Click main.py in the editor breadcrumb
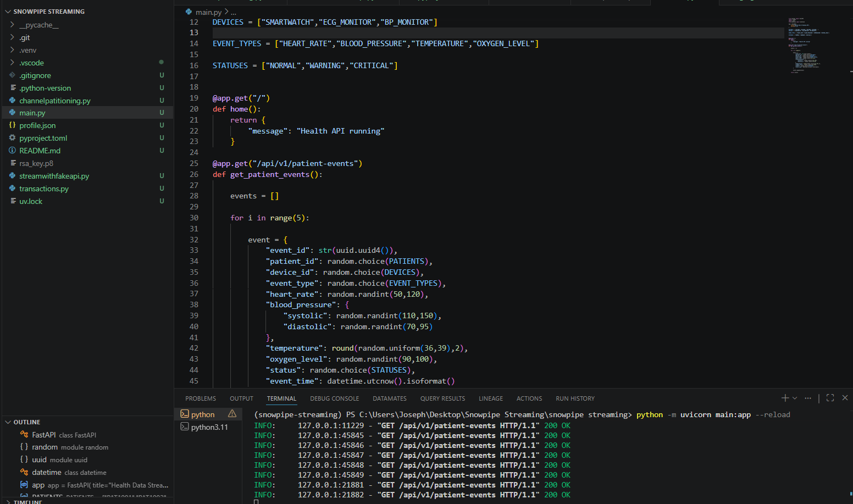The image size is (853, 504). (208, 12)
